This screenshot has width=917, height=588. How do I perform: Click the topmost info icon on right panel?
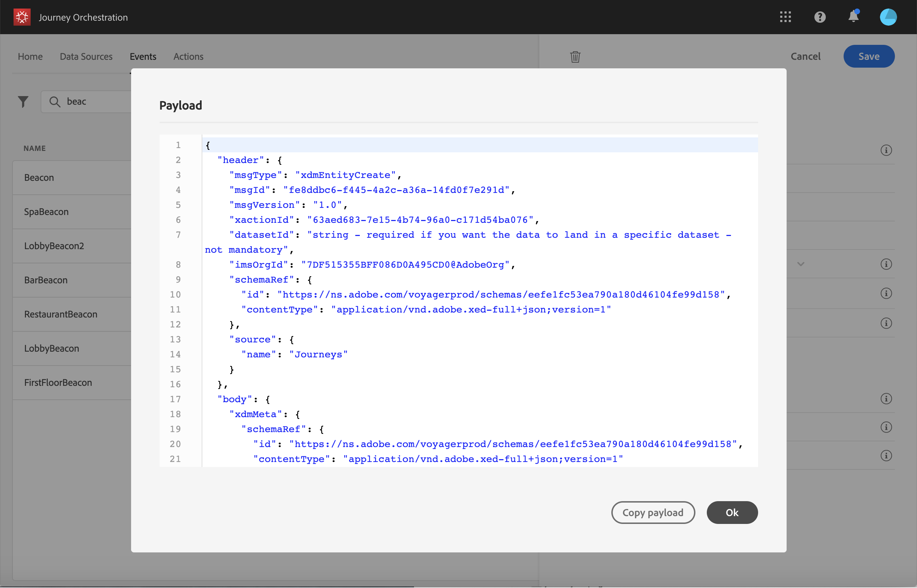[886, 151]
